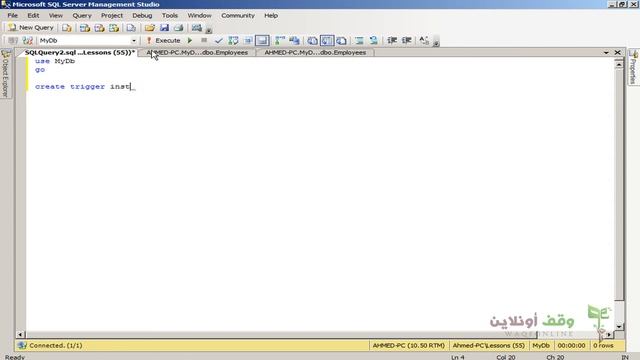This screenshot has height=360, width=640.
Task: Select Results to Text
Action: tap(312, 40)
